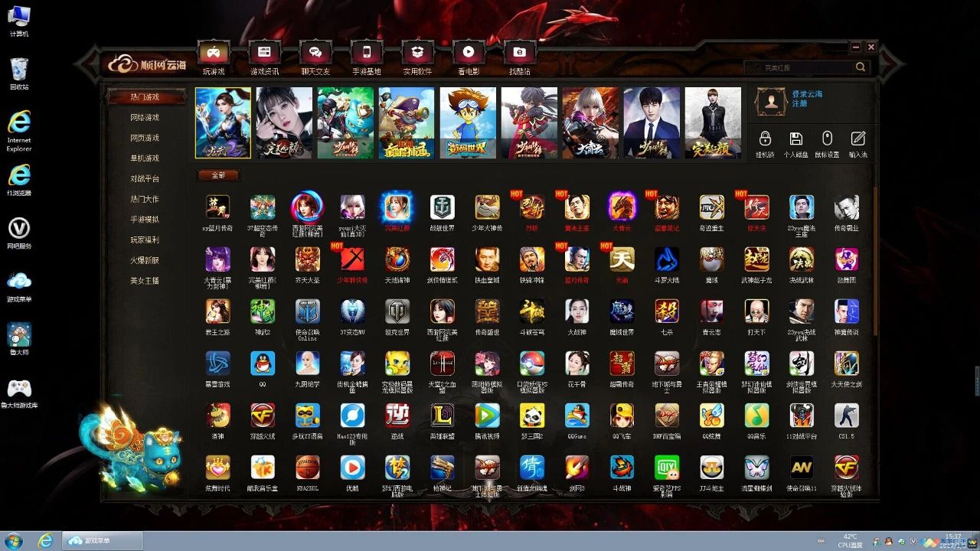Select 网络游戏 category in sidebar
This screenshot has height=551, width=980.
[145, 118]
